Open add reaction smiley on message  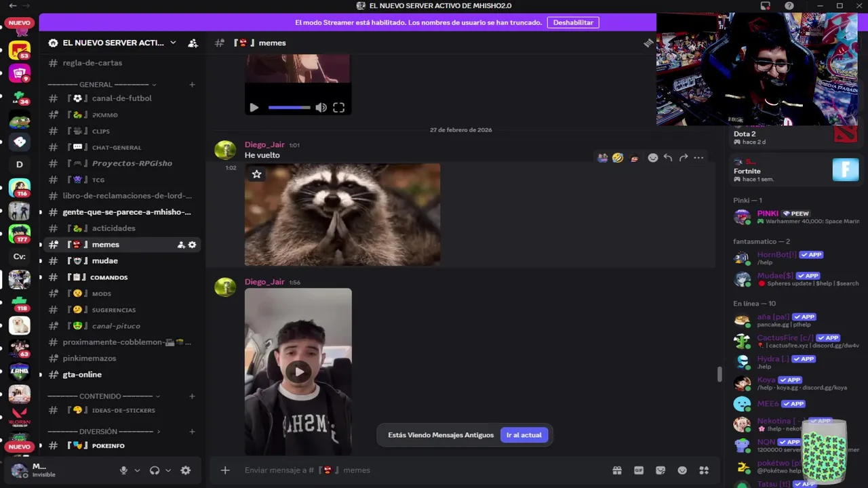[x=653, y=158]
